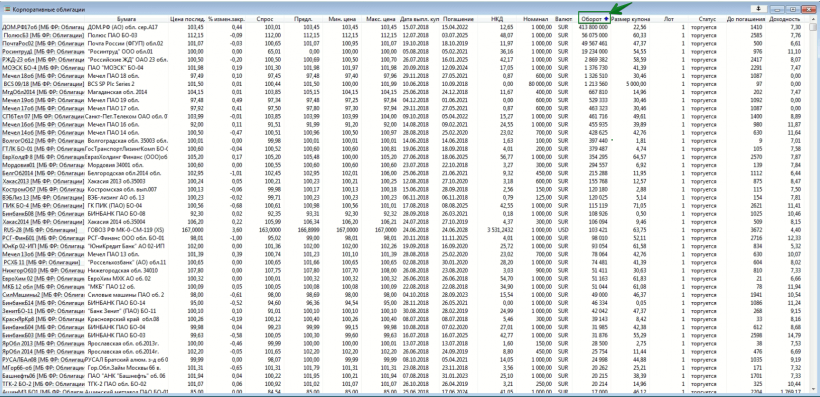Click the 413 800 000 turnover value
This screenshot has width=820, height=397.
594,27
